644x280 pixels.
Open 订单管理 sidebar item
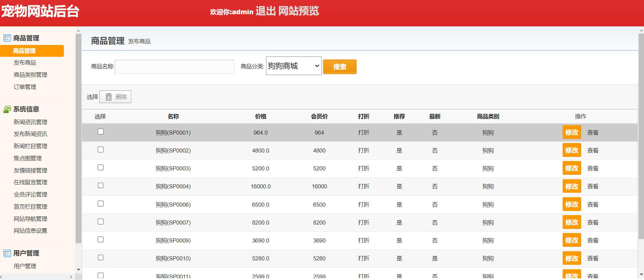25,87
